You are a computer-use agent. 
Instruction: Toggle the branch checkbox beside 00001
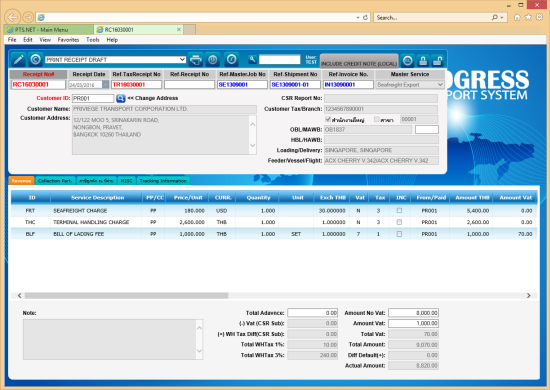pyautogui.click(x=377, y=119)
